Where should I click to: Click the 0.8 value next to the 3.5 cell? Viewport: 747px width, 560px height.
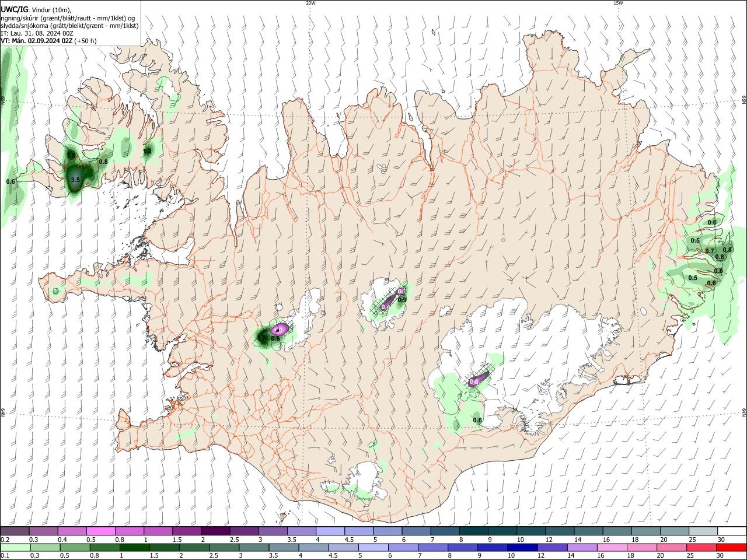pyautogui.click(x=103, y=162)
